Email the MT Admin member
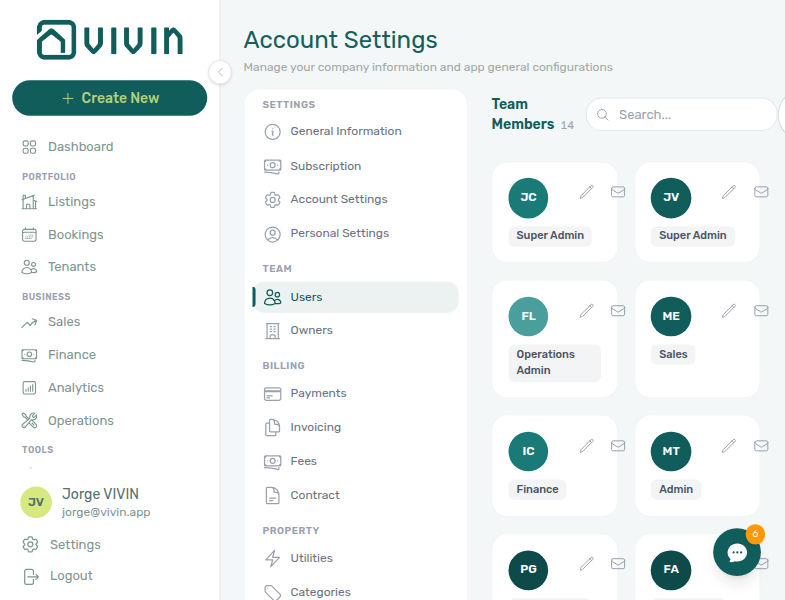Image resolution: width=785 pixels, height=600 pixels. (x=761, y=446)
